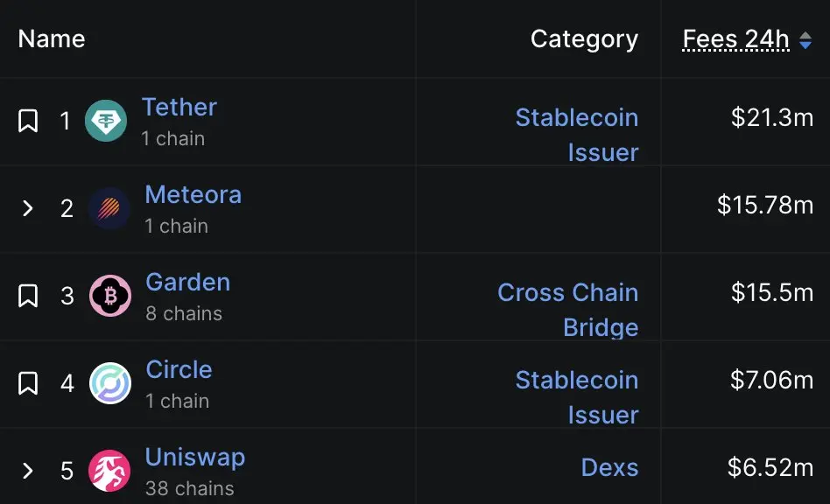
Task: Open the Dexs category link
Action: [x=609, y=467]
